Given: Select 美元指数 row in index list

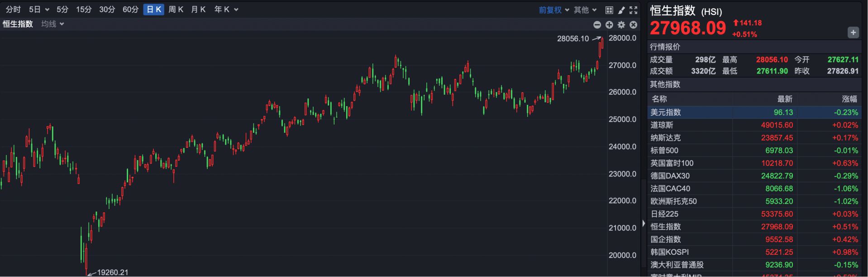Looking at the screenshot, I should point(665,112).
